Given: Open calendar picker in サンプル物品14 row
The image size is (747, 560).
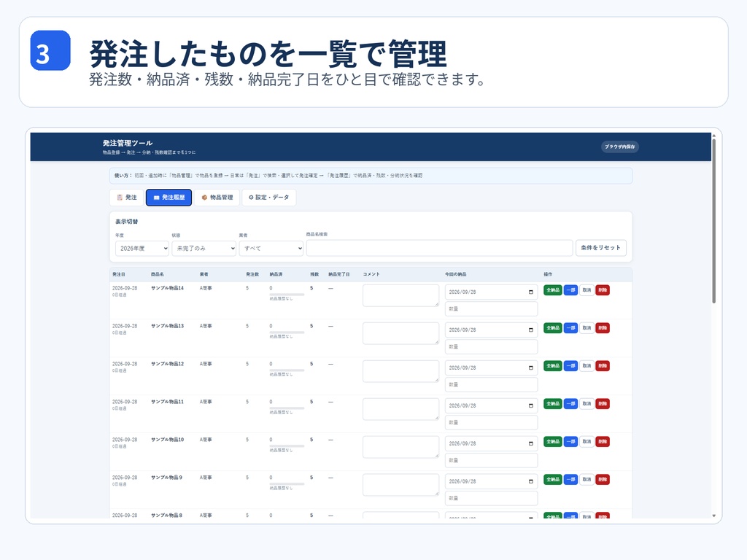Looking at the screenshot, I should (531, 292).
